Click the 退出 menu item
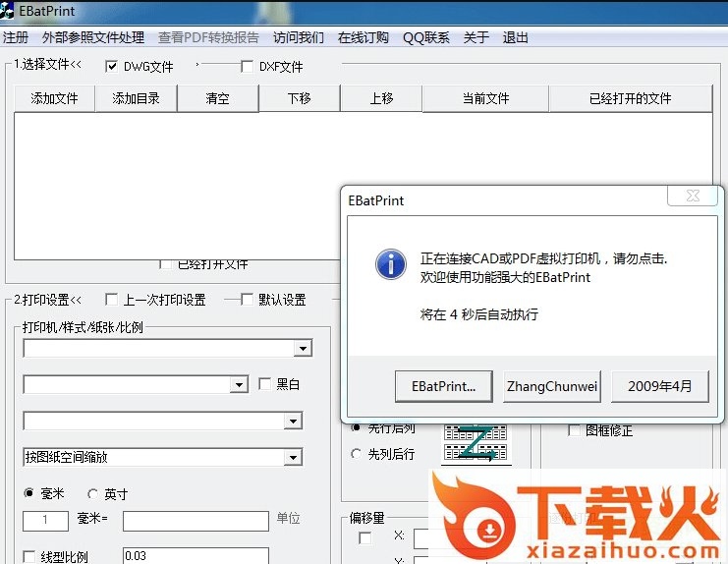728x564 pixels. pos(515,37)
